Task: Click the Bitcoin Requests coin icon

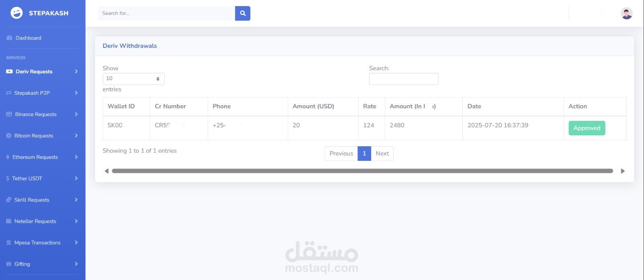Action: pyautogui.click(x=8, y=135)
